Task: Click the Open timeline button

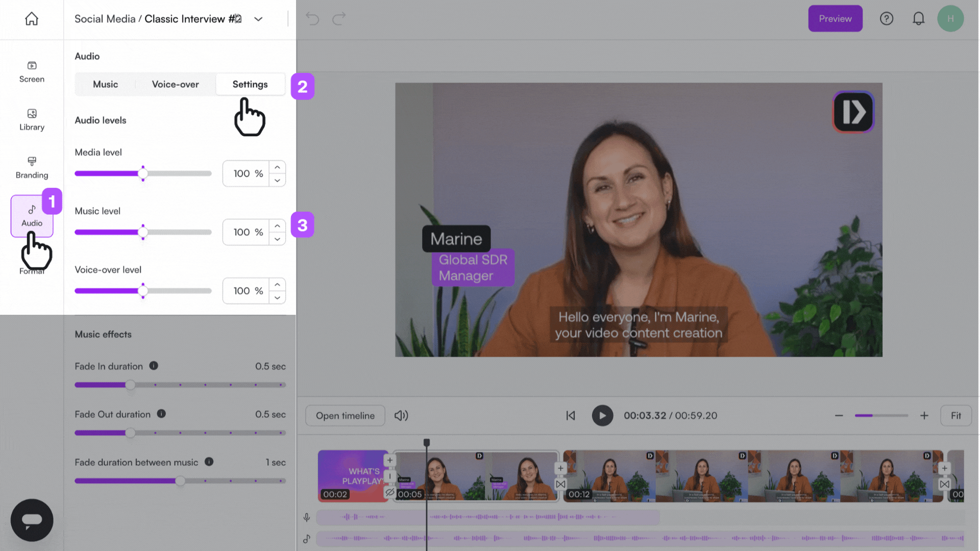Action: coord(345,415)
